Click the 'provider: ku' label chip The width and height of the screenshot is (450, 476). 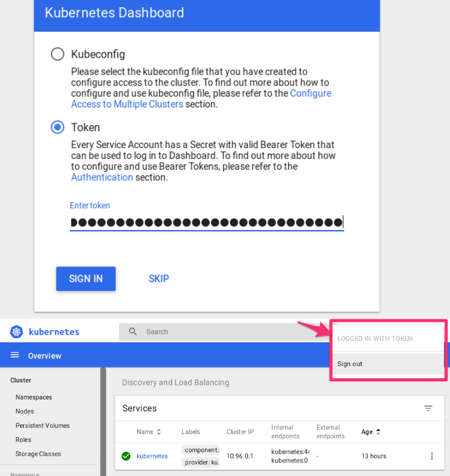click(200, 463)
